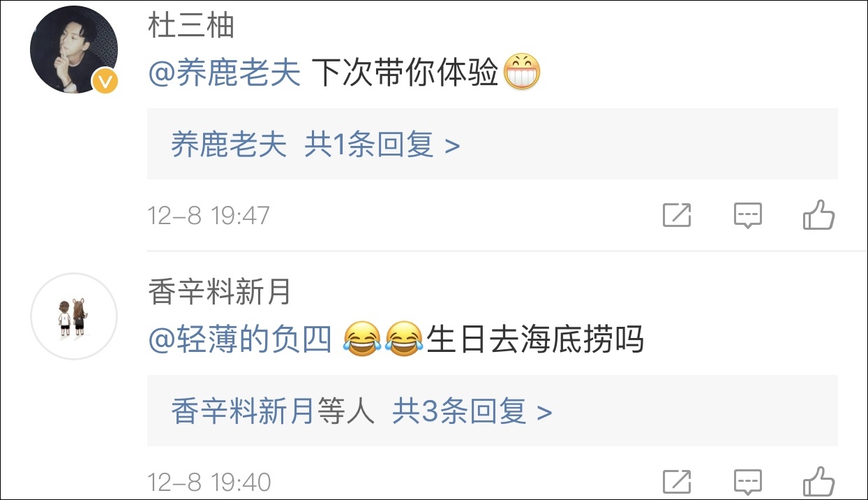The width and height of the screenshot is (868, 500).
Task: Open the 香辛料新月 profile avatar
Action: pyautogui.click(x=74, y=316)
